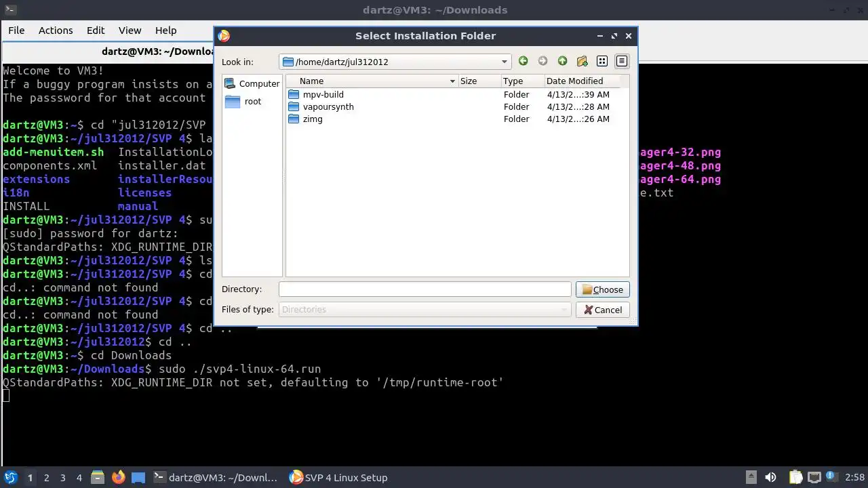Open the Files of type combo box
This screenshot has width=868, height=488.
tap(425, 310)
